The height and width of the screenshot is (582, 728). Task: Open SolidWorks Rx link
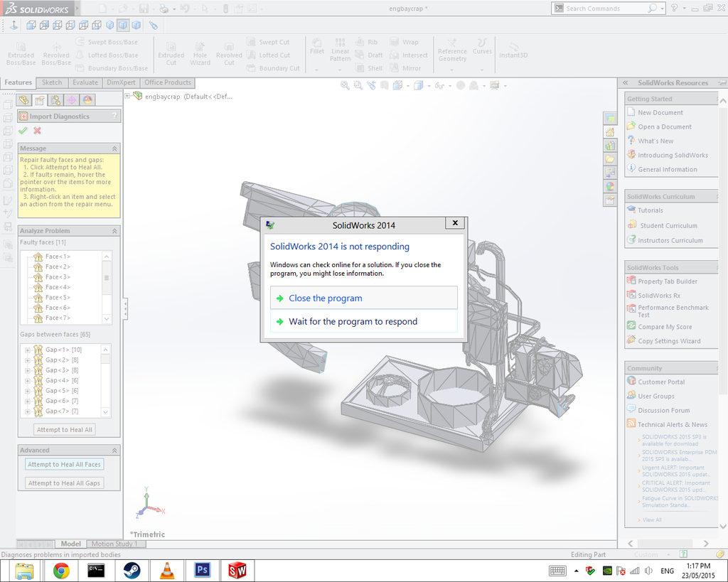click(653, 295)
